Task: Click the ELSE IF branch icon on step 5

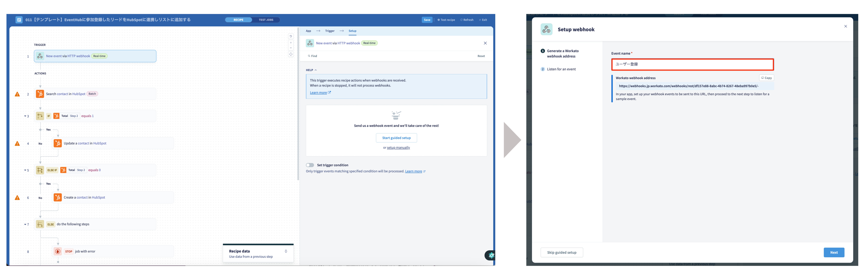Action: [x=40, y=170]
